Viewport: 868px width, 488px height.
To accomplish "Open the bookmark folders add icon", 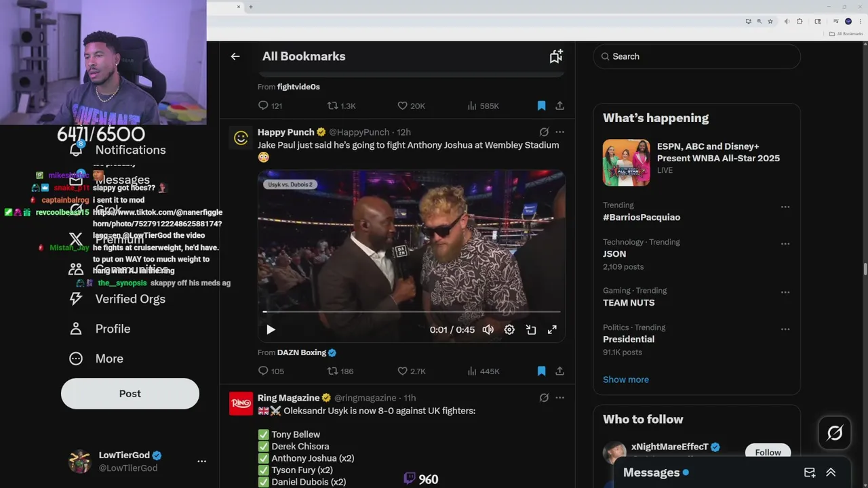I will pyautogui.click(x=556, y=56).
